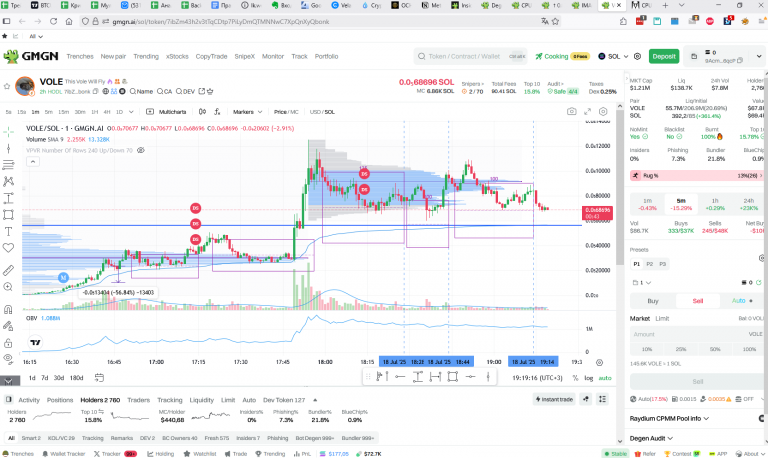Image resolution: width=768 pixels, height=458 pixels.
Task: Click the VOLE token avatar thumbnail
Action: point(25,86)
